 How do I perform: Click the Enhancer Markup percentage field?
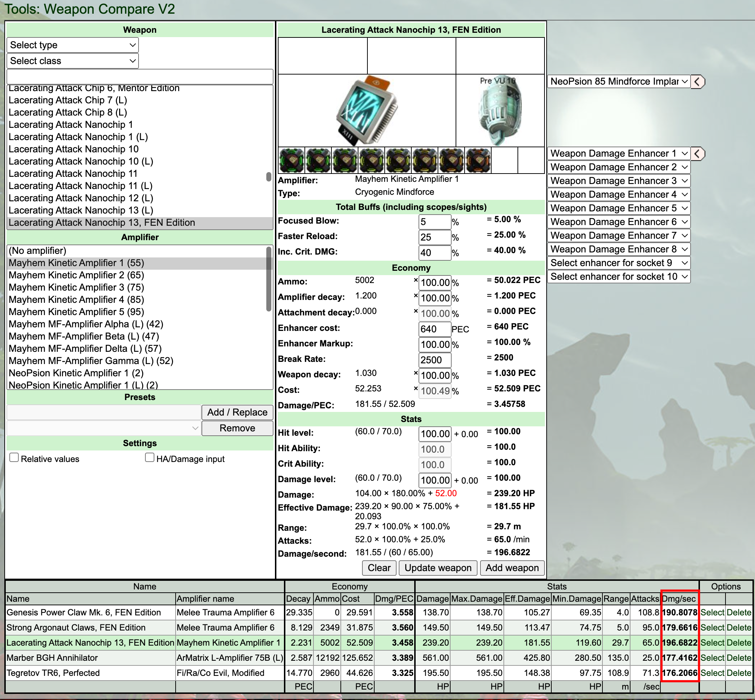pyautogui.click(x=435, y=345)
